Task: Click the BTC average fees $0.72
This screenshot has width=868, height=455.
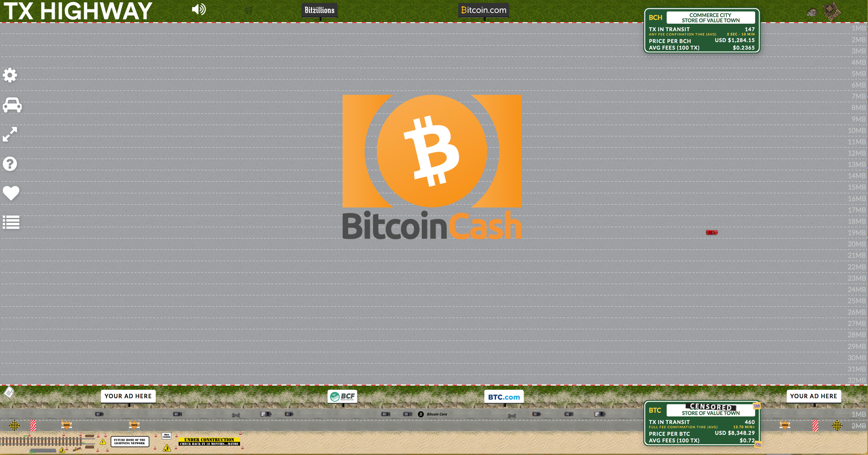Action: click(747, 440)
